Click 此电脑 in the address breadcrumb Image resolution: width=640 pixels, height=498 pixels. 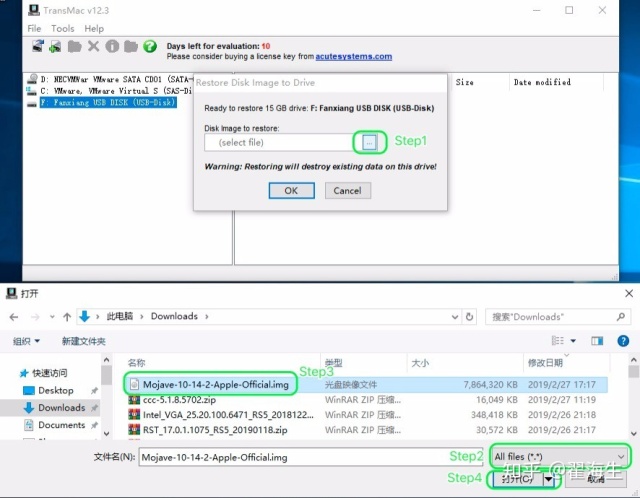click(x=120, y=316)
